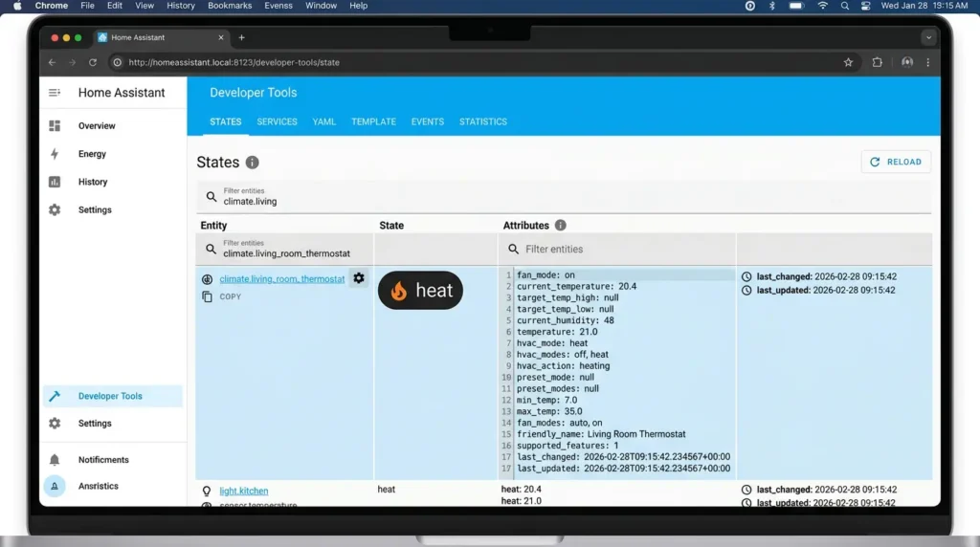Viewport: 980px width, 547px height.
Task: Click the Entity column filter field
Action: 284,250
